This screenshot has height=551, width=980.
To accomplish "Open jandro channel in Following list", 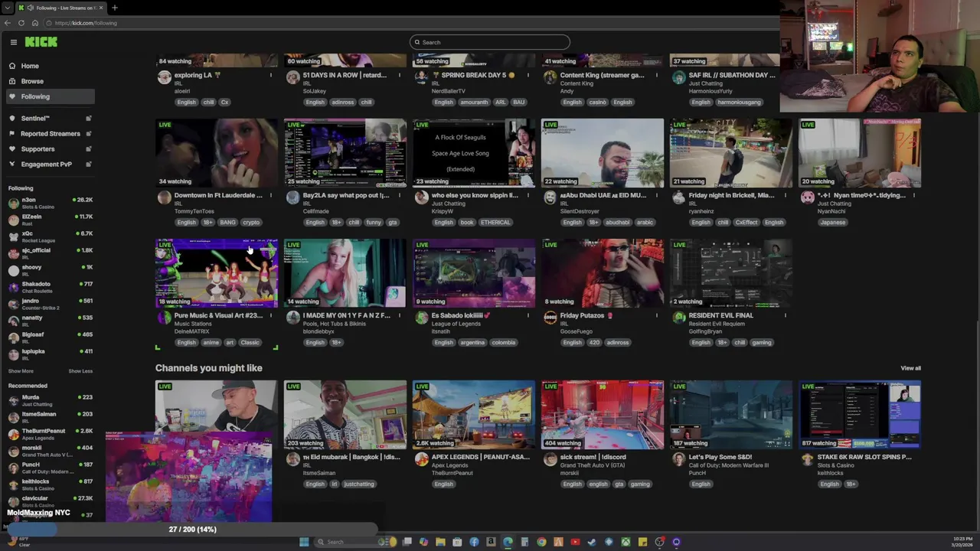I will 51,304.
